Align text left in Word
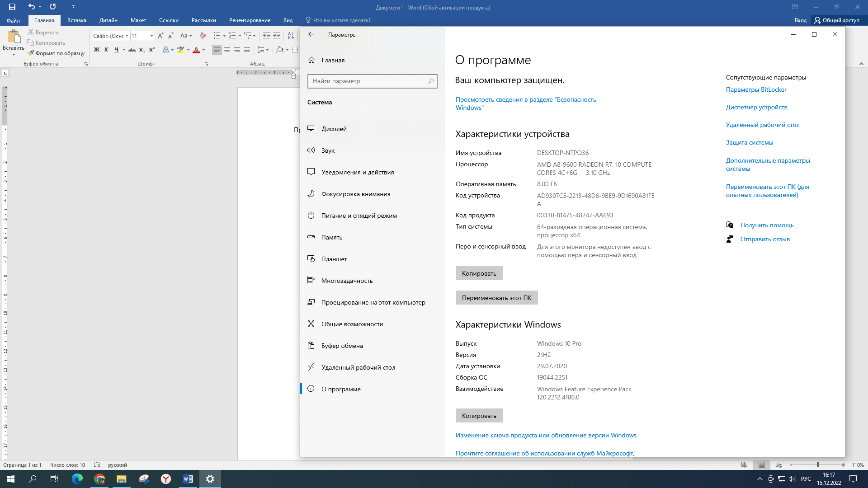Image resolution: width=868 pixels, height=488 pixels. (217, 50)
